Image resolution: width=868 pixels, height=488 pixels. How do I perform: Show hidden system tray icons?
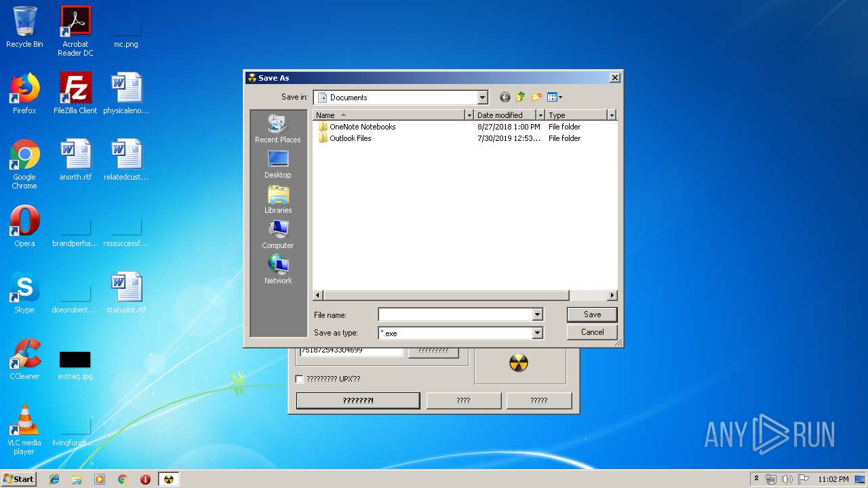[756, 479]
